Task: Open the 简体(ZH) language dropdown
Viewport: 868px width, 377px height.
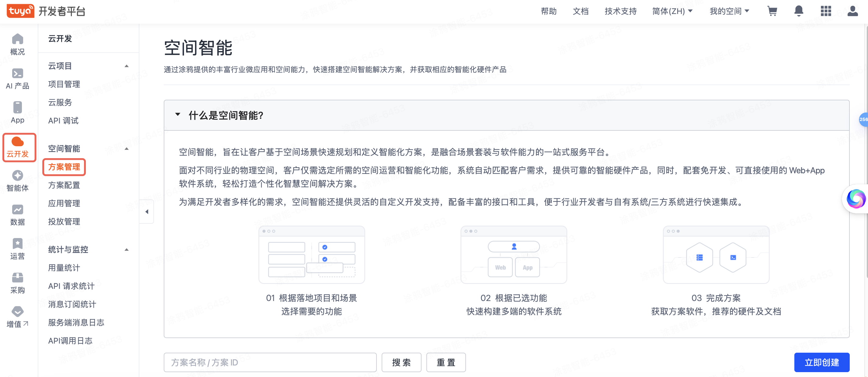Action: pos(672,11)
